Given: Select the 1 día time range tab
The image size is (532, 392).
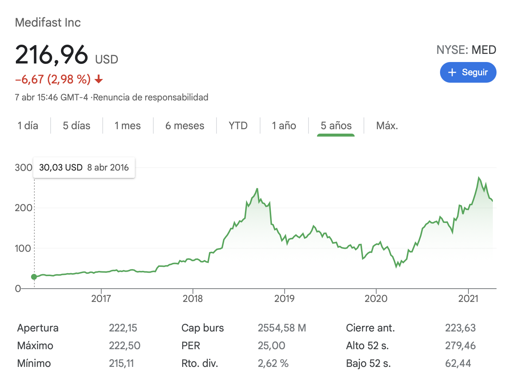Looking at the screenshot, I should (x=28, y=125).
